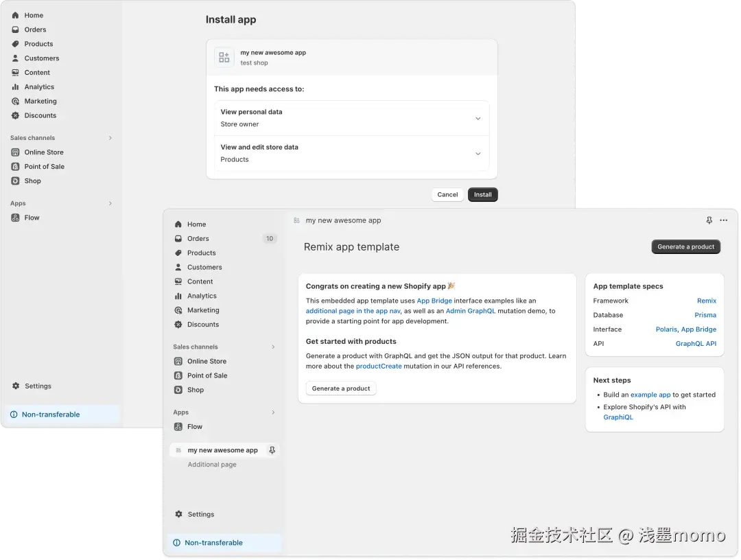Click Orders icon in back window sidebar
The width and height of the screenshot is (741, 560).
(15, 30)
